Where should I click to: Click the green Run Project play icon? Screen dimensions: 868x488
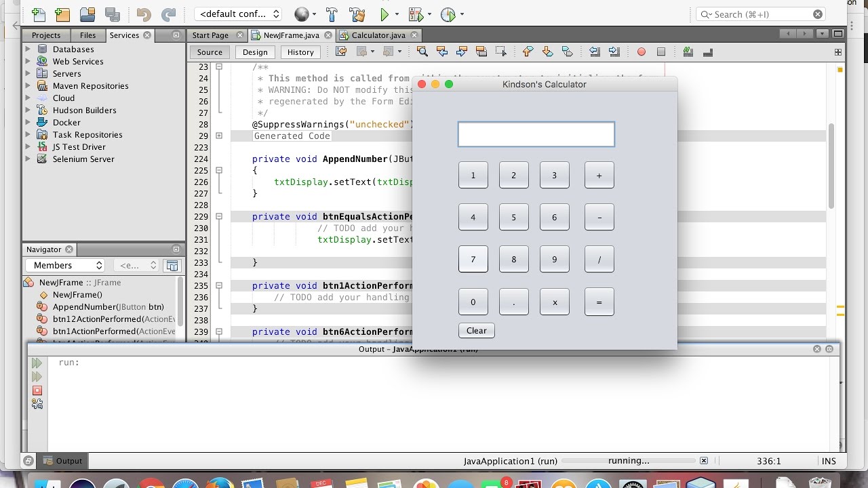[384, 14]
